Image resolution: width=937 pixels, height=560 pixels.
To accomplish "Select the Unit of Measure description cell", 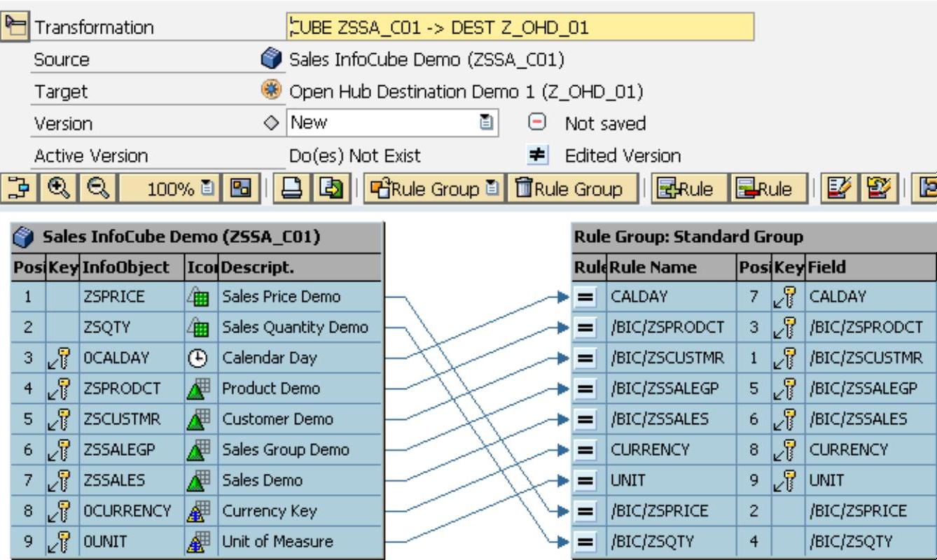I will [x=300, y=541].
